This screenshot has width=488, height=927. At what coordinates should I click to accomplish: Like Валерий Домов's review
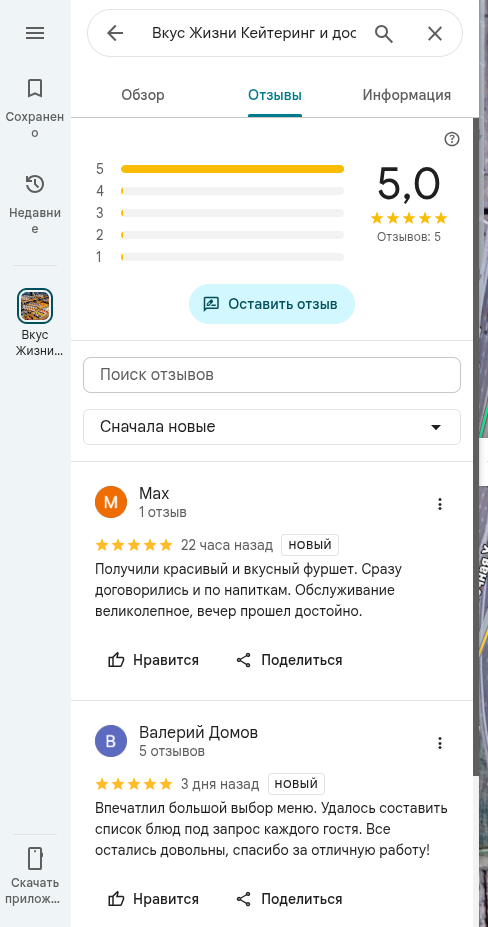153,899
